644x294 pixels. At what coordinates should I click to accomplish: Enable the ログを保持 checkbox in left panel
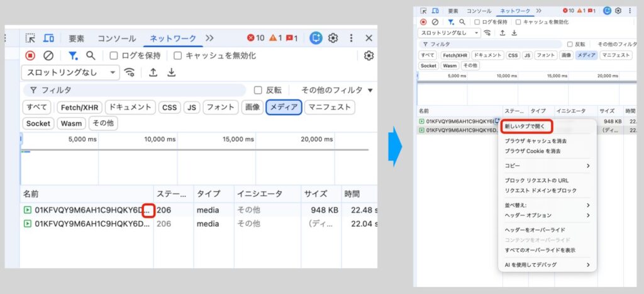pyautogui.click(x=114, y=55)
